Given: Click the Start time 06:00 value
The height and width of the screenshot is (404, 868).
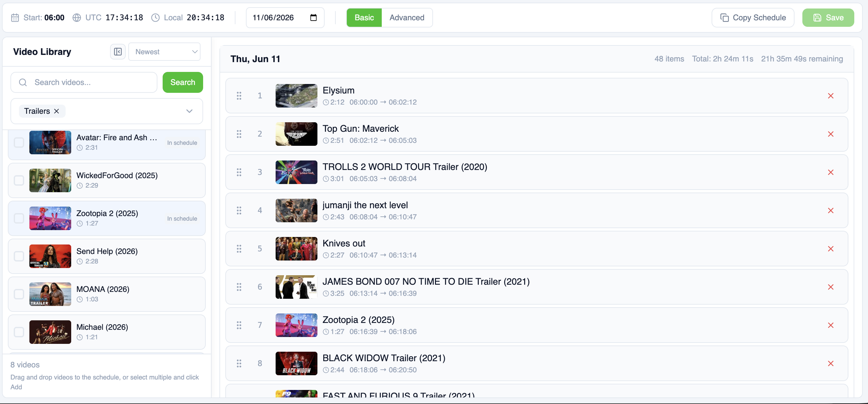Looking at the screenshot, I should point(54,18).
